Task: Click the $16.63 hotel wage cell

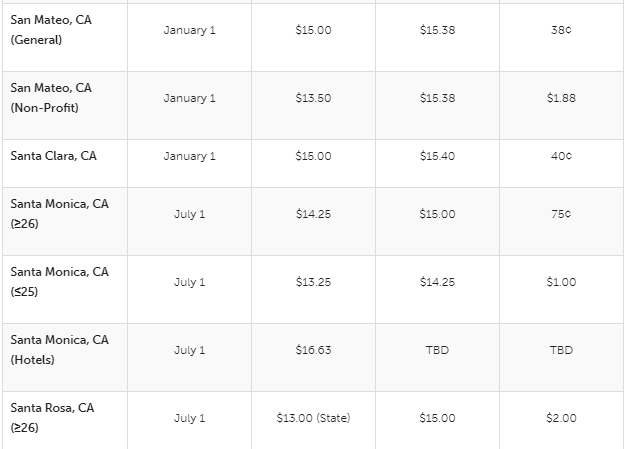Action: pyautogui.click(x=313, y=350)
